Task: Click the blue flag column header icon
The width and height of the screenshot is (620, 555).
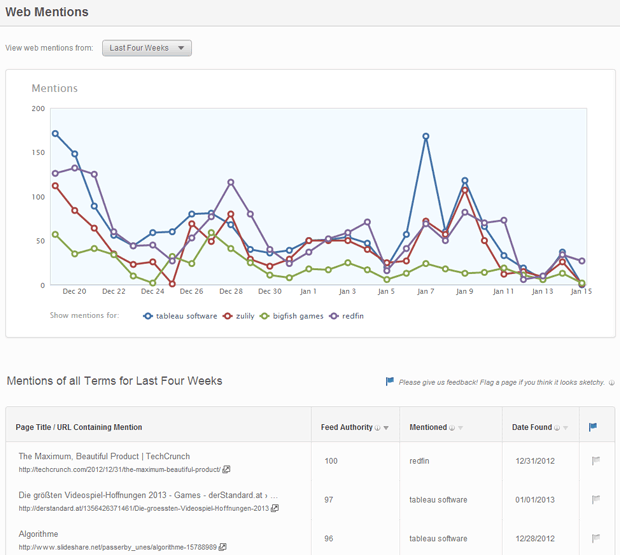Action: [x=593, y=427]
